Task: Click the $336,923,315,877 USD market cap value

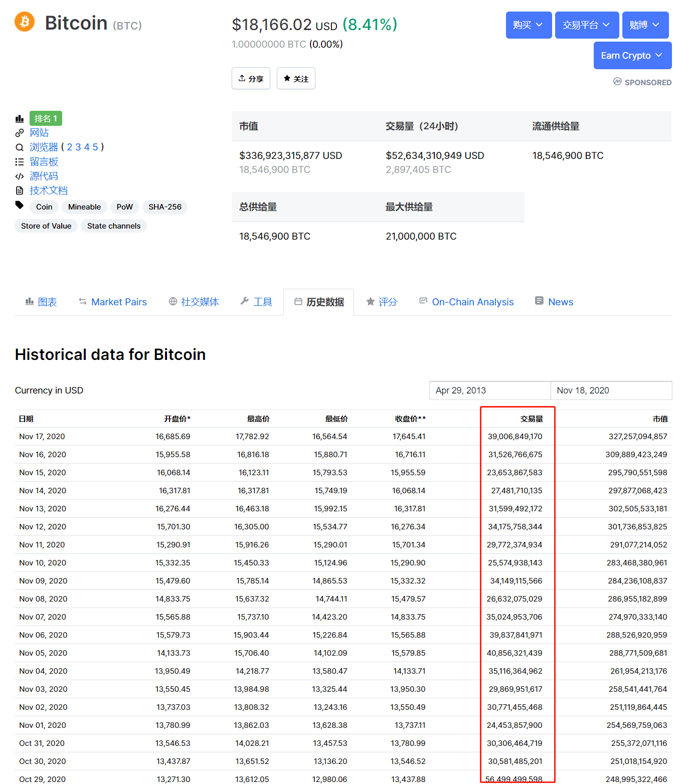Action: tap(290, 156)
